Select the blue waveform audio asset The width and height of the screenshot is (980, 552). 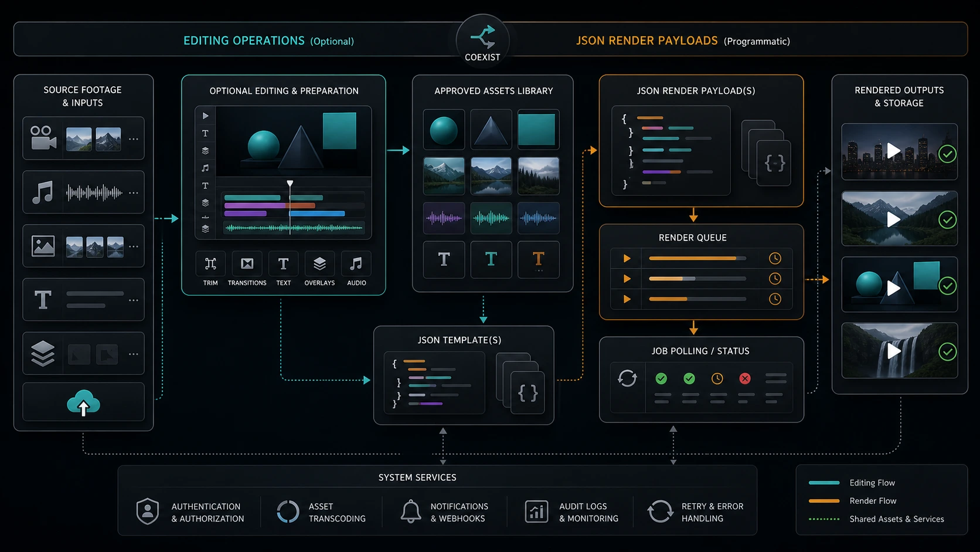coord(538,218)
